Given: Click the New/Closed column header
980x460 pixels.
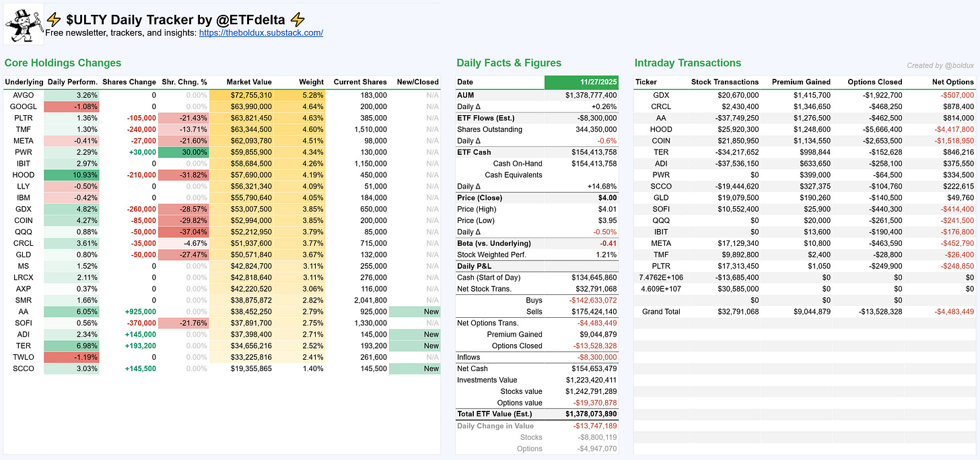Looking at the screenshot, I should coord(417,82).
